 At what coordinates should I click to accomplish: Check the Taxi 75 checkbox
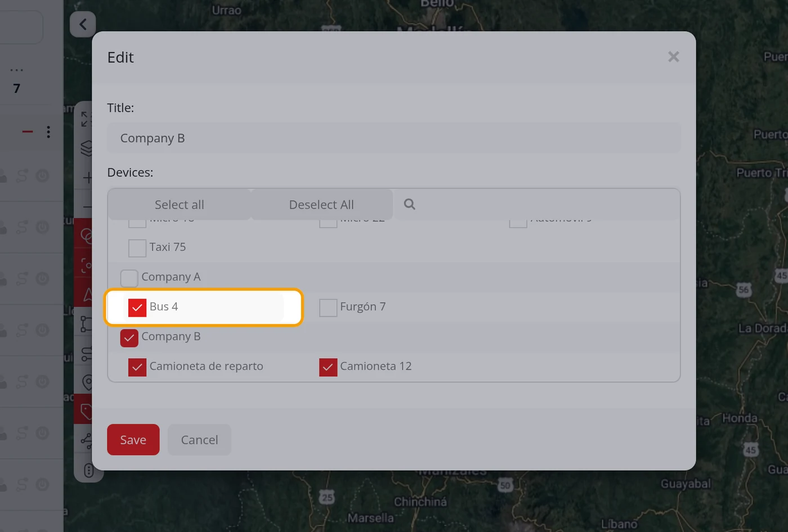137,247
